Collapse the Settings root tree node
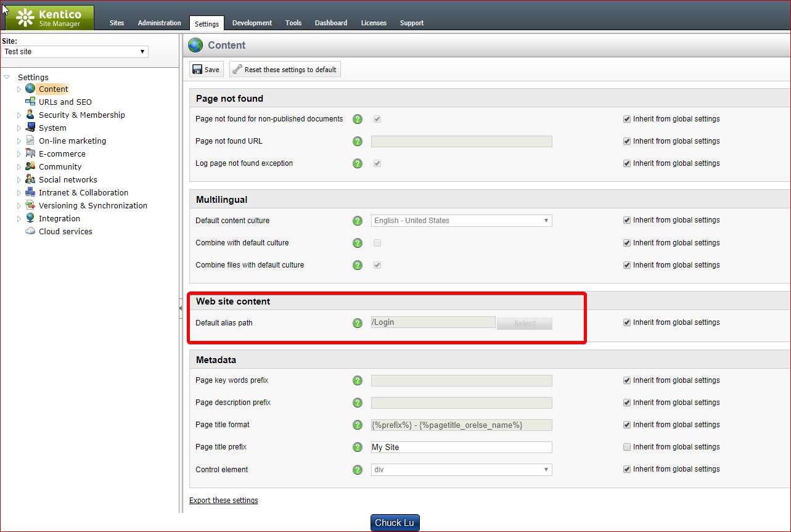The height and width of the screenshot is (532, 791). point(7,77)
